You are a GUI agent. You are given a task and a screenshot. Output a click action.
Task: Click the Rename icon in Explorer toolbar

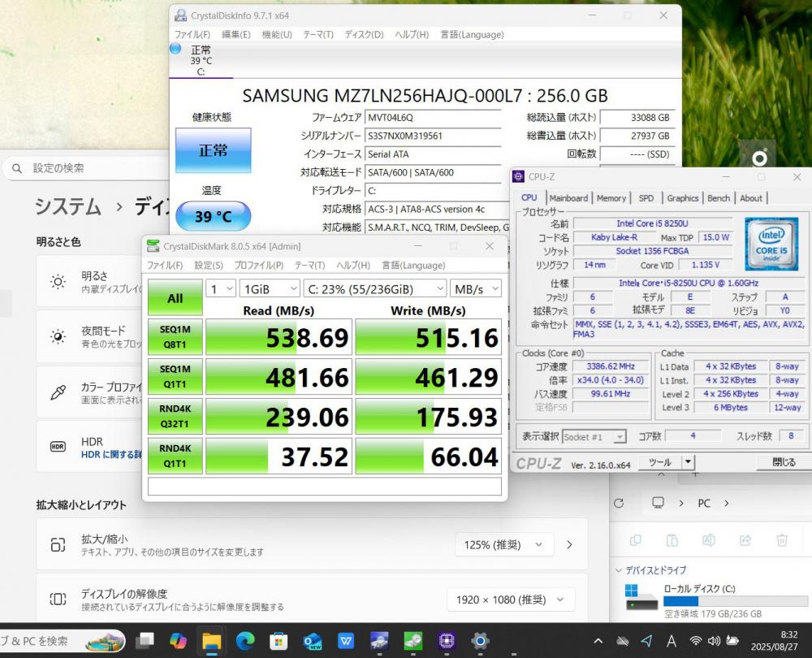(708, 540)
